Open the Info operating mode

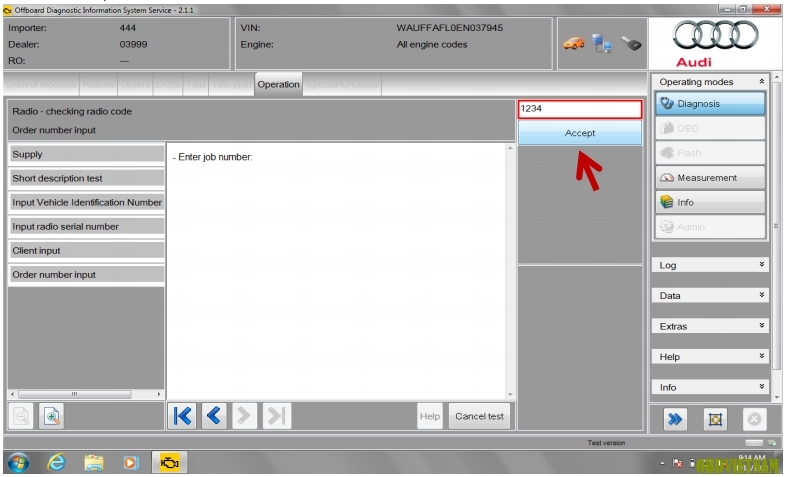click(x=710, y=202)
